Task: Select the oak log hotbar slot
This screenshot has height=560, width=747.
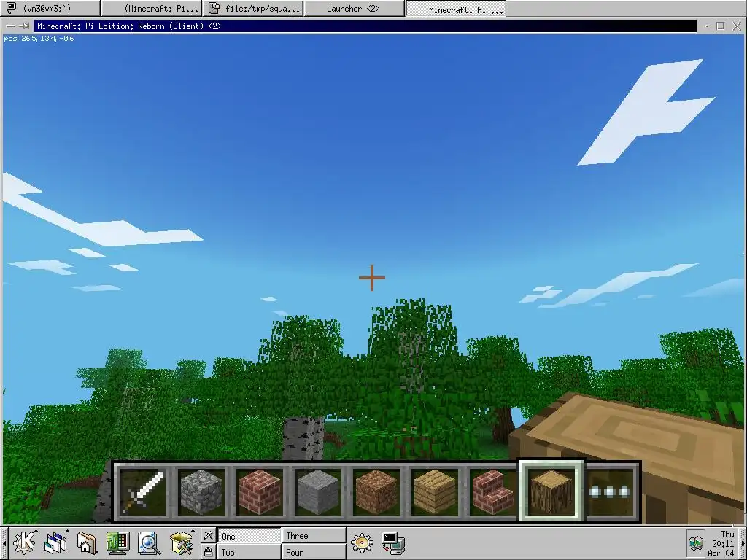Action: point(551,491)
